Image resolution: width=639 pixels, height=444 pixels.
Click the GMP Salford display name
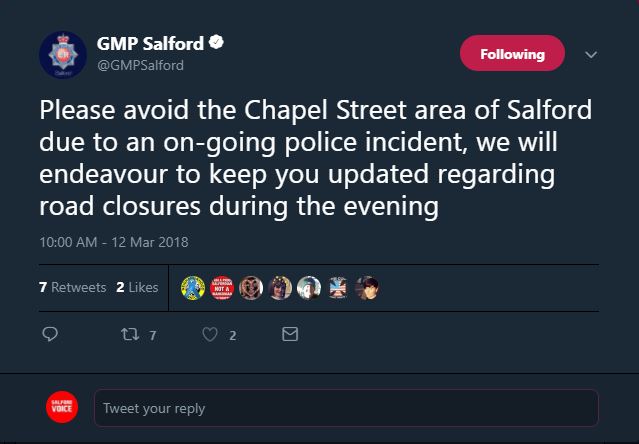(150, 44)
